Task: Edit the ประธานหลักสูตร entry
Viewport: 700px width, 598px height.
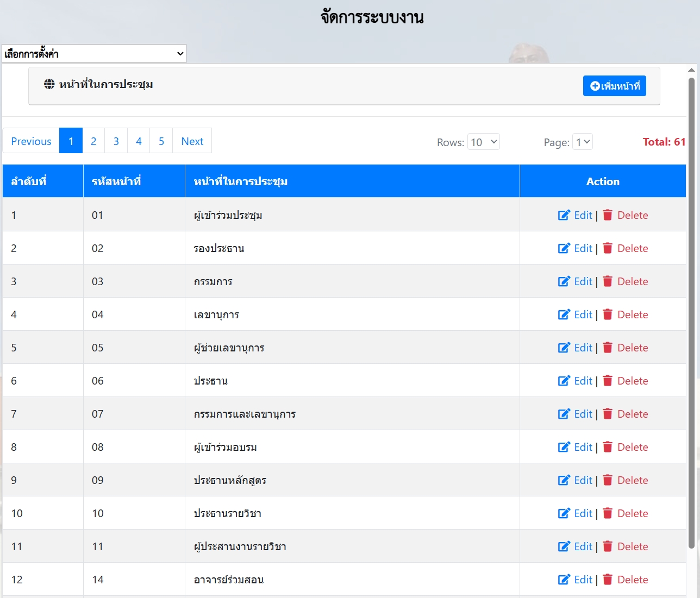Action: coord(576,480)
